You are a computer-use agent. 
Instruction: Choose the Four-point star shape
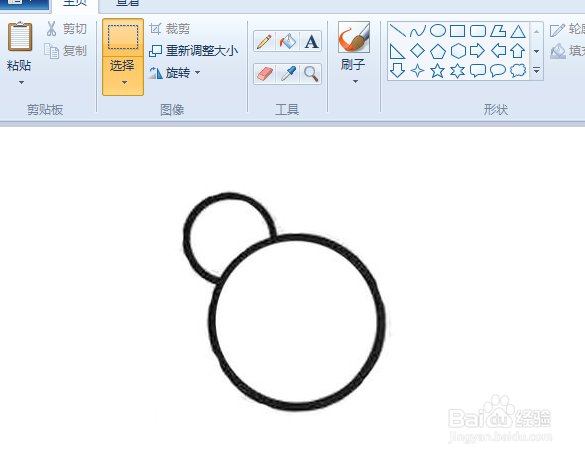pyautogui.click(x=417, y=70)
